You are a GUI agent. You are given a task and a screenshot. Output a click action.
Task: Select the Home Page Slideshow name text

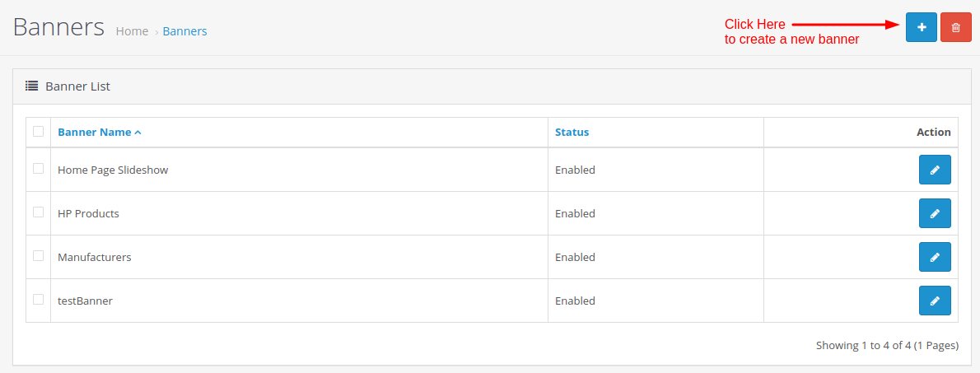click(x=113, y=170)
